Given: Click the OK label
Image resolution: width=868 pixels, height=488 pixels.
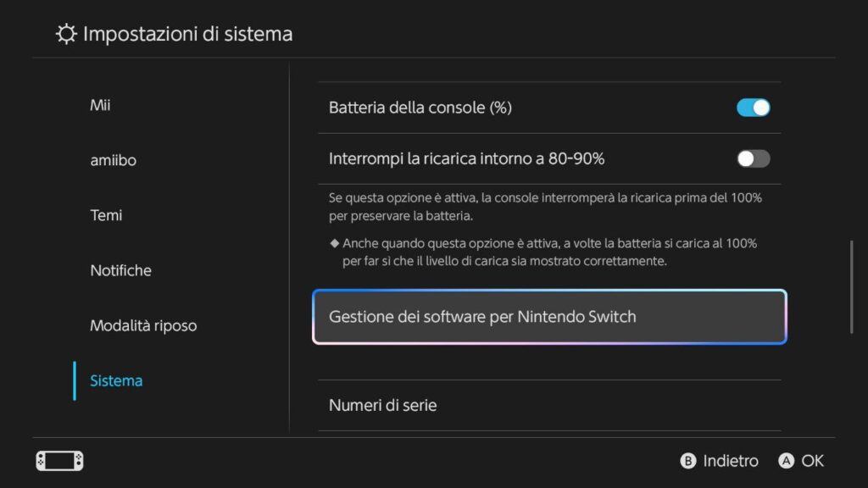Looking at the screenshot, I should point(812,461).
